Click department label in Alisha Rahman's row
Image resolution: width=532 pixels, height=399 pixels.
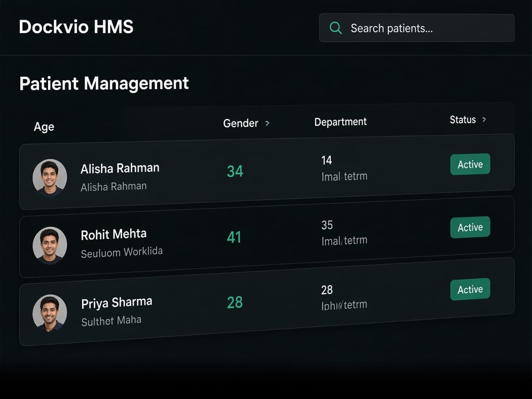(x=345, y=176)
